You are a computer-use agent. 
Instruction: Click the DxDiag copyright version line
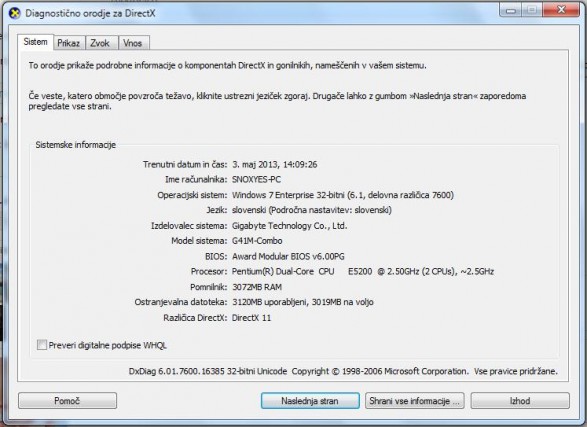pos(343,371)
